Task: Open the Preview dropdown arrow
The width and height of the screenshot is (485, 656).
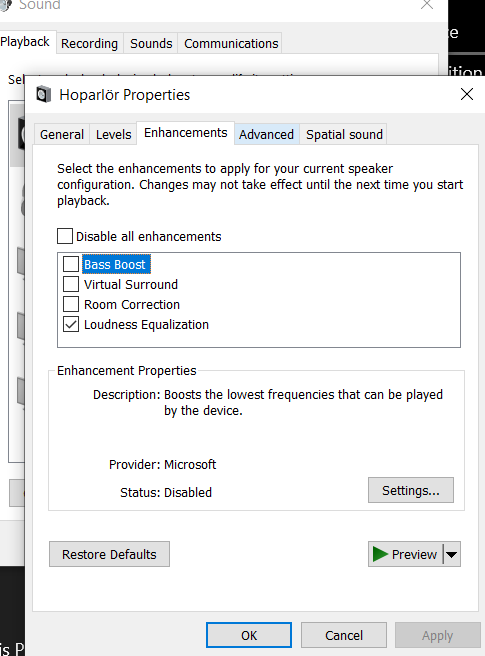Action: [x=452, y=554]
